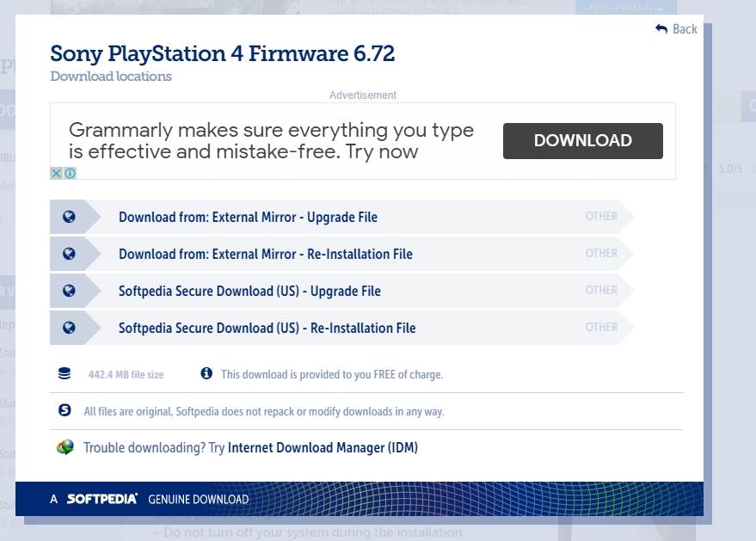Image resolution: width=756 pixels, height=541 pixels.
Task: Click the Softpedia S logo icon
Action: click(x=65, y=410)
